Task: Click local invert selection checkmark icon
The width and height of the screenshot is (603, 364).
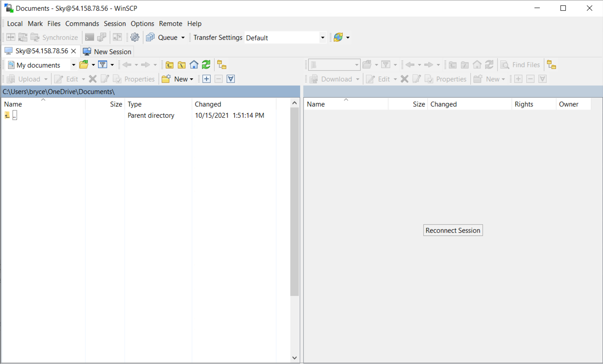Action: tap(231, 79)
